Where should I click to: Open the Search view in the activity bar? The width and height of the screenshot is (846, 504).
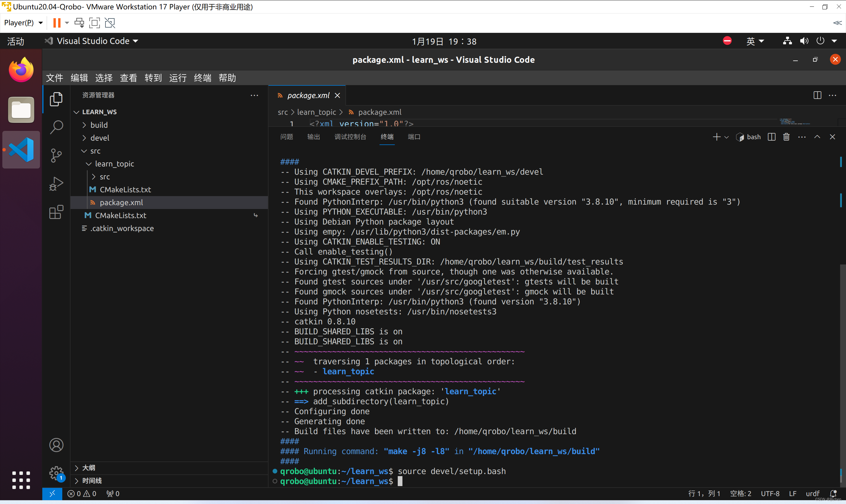(x=56, y=127)
